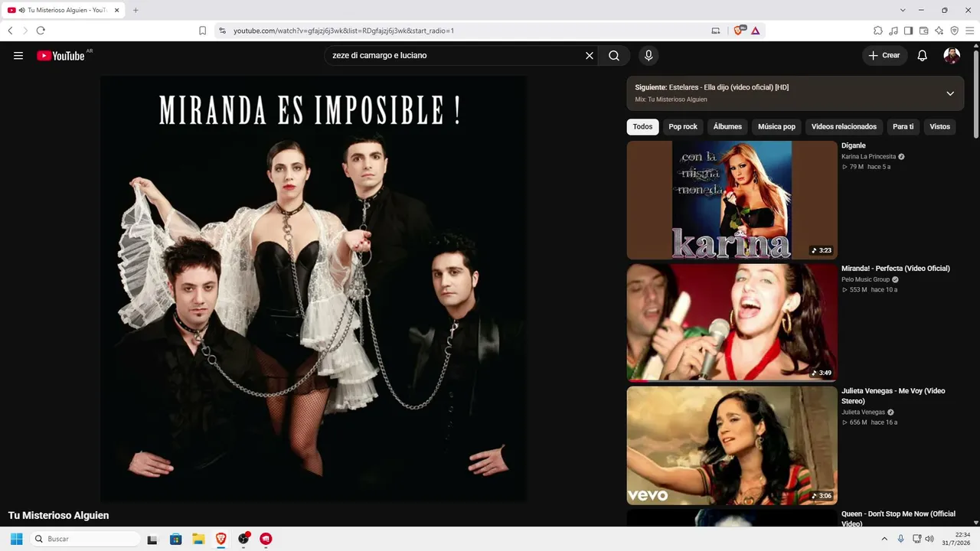Show Videos relacionados suggestions
The width and height of the screenshot is (980, 551).
[x=844, y=126]
